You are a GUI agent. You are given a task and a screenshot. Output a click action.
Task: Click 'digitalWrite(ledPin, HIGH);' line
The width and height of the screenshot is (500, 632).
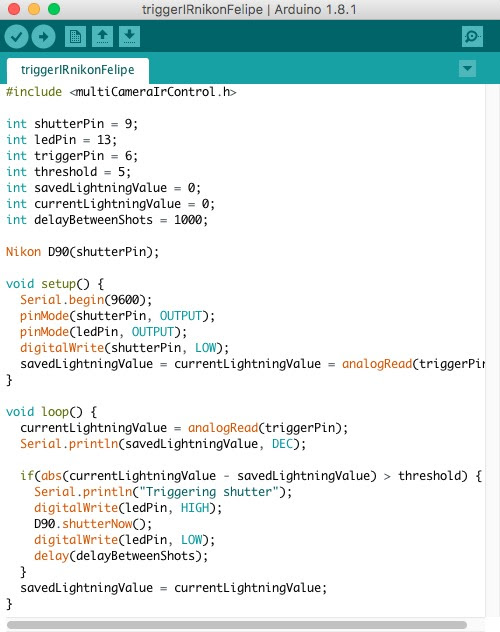point(128,508)
